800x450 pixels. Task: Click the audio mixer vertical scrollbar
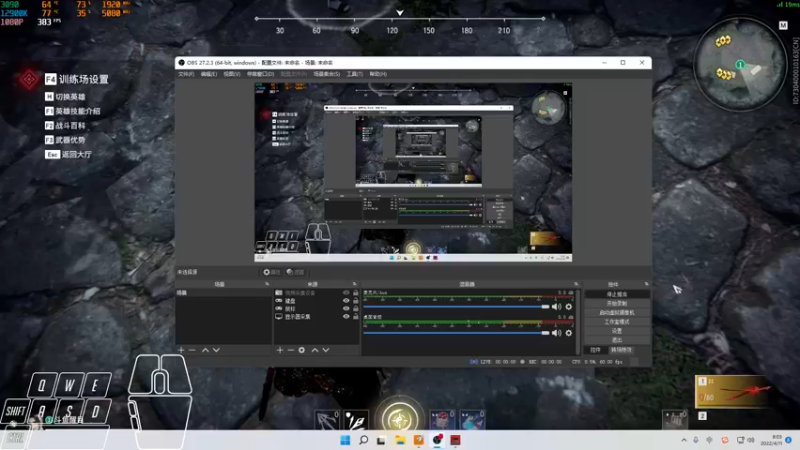(578, 321)
